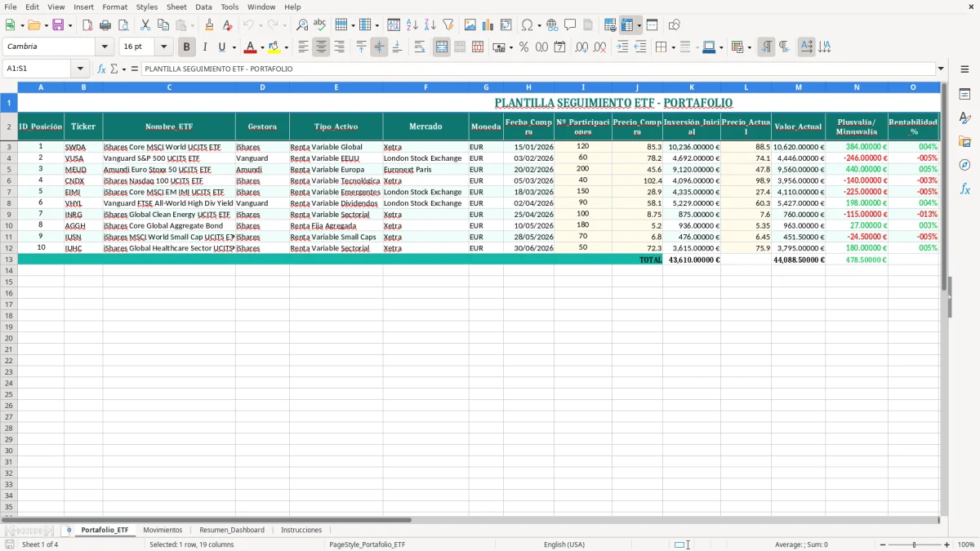Open Find and Replace
Viewport: 980px width, 551px height.
point(302,25)
